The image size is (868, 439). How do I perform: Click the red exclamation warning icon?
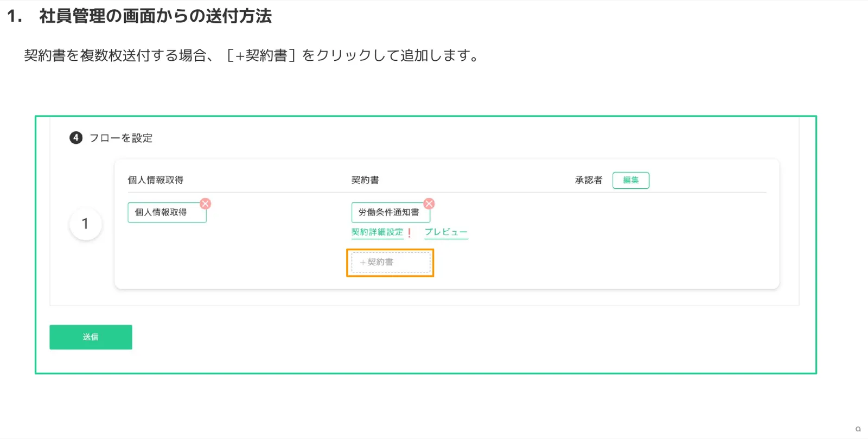pos(409,233)
